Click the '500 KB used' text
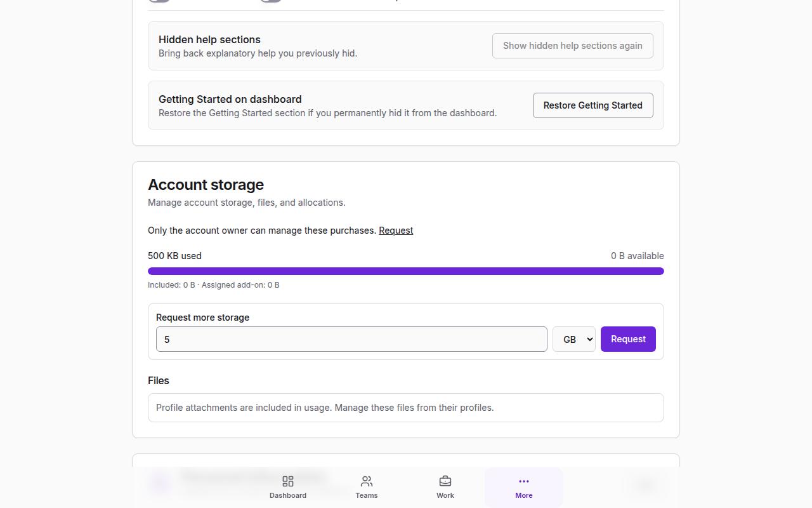Screen dimensions: 812x508 click(174, 256)
